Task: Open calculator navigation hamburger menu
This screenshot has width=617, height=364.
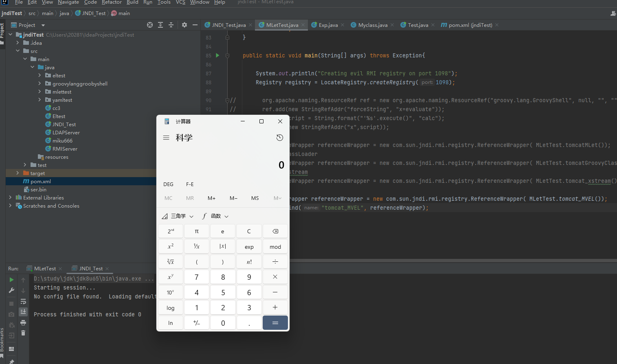Action: [x=166, y=138]
